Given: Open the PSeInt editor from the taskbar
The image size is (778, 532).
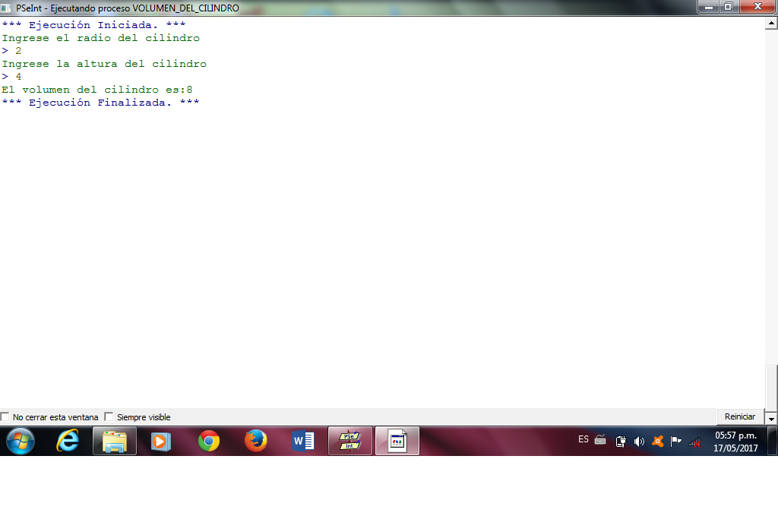Looking at the screenshot, I should click(350, 441).
